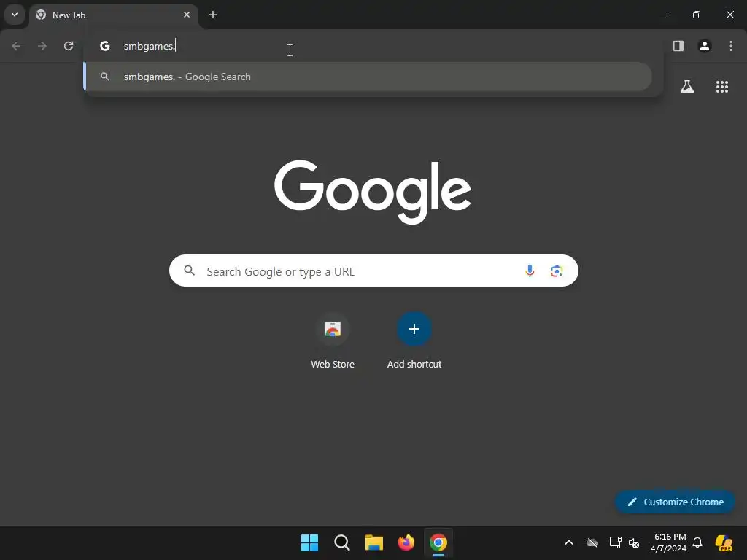Open the Windows Start menu
This screenshot has width=747, height=560.
(x=309, y=542)
